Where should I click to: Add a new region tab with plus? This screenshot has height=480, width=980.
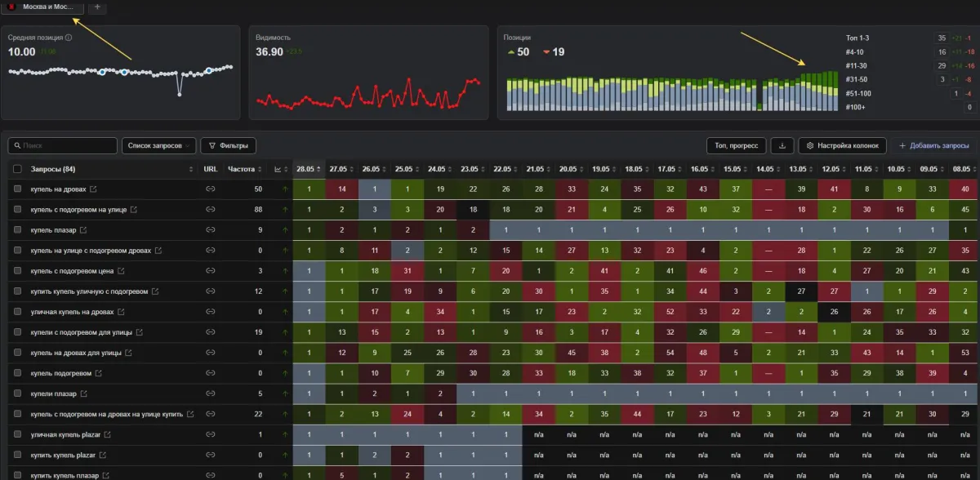click(x=97, y=7)
